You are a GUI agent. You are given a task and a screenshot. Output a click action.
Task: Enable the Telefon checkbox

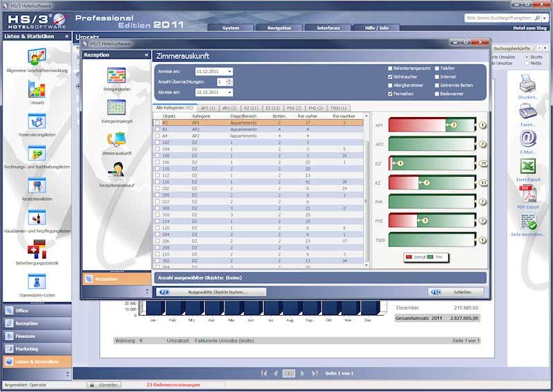click(437, 69)
